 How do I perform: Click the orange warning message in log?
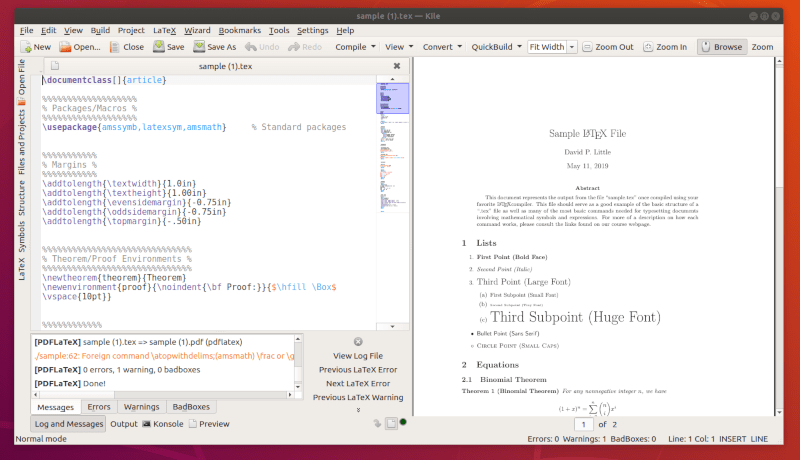164,356
